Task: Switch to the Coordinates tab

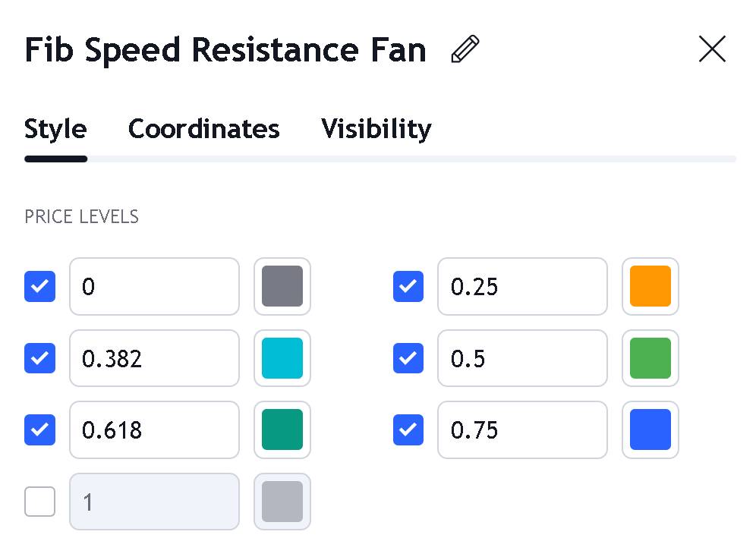Action: [x=203, y=129]
